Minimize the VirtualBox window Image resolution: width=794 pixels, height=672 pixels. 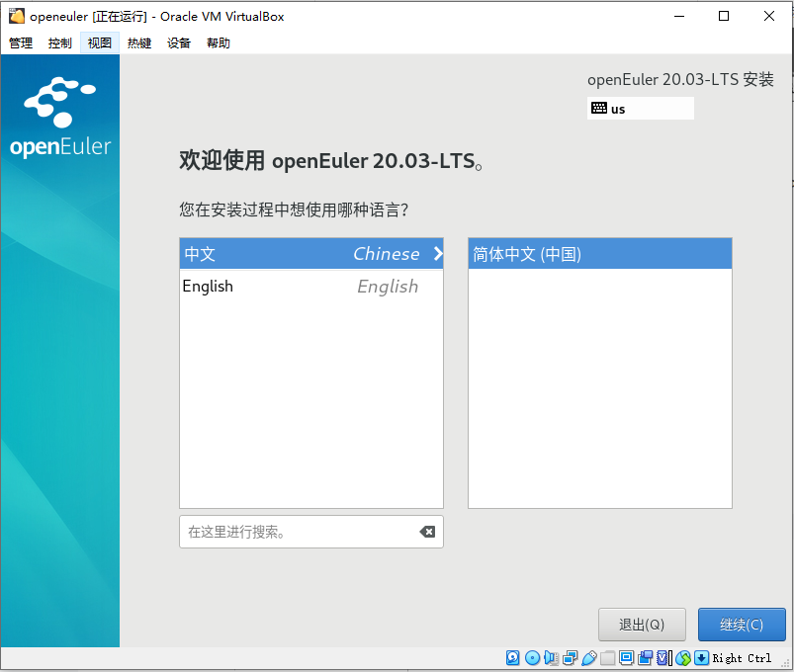pos(679,16)
